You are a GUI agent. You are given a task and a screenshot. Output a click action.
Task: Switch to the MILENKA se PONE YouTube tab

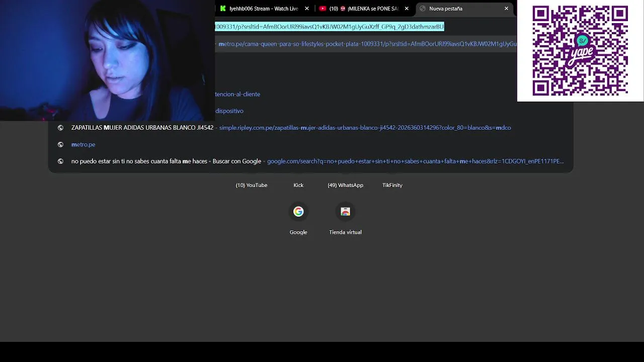tap(365, 9)
